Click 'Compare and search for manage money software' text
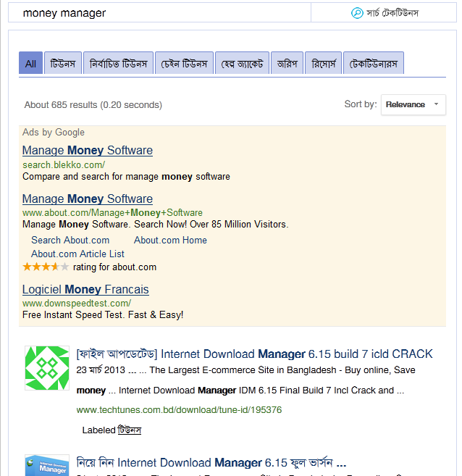The width and height of the screenshot is (462, 476). click(126, 177)
